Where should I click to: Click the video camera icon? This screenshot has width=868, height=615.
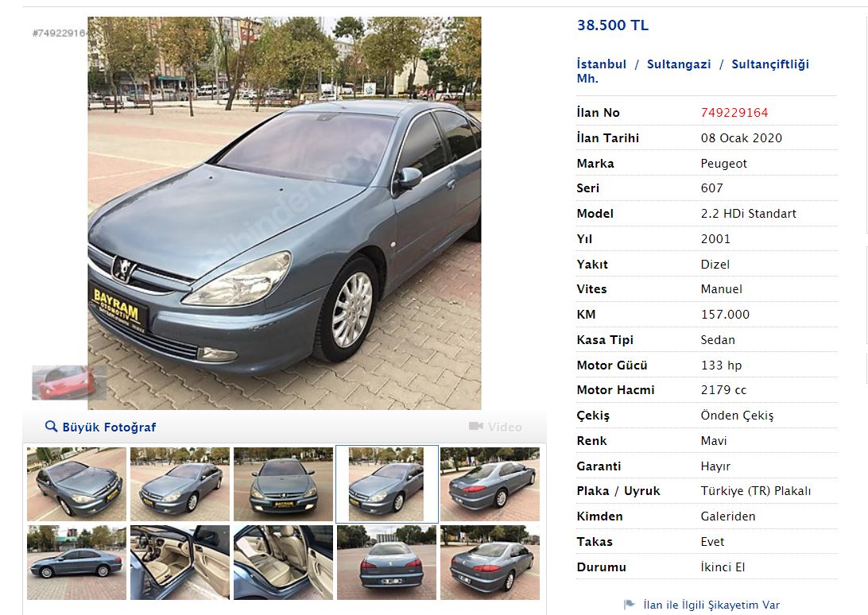(475, 426)
